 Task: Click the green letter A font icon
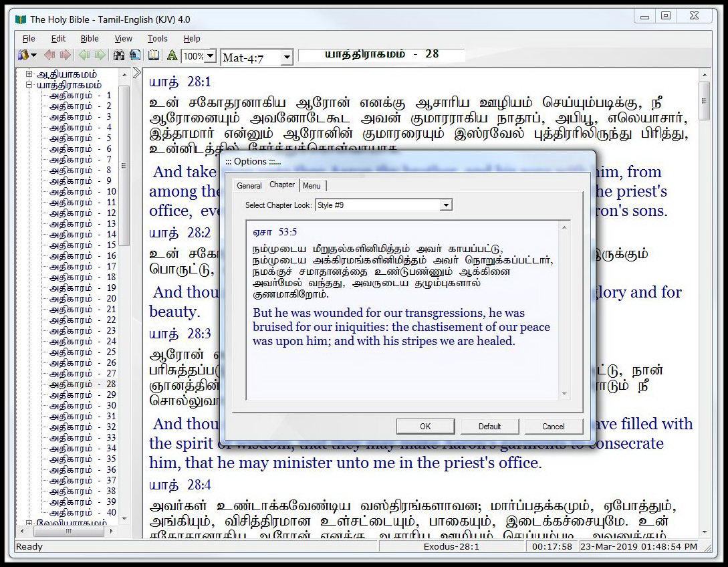point(172,55)
